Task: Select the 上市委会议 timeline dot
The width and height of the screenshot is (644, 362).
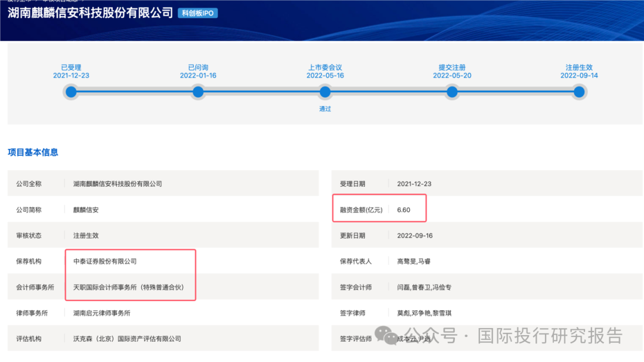Action: 325,92
